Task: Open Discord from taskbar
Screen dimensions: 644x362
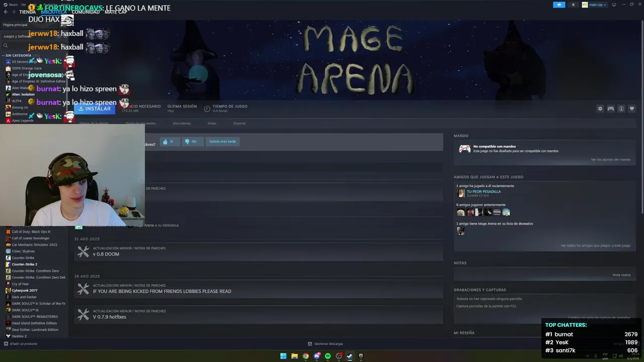Action: pyautogui.click(x=316, y=356)
